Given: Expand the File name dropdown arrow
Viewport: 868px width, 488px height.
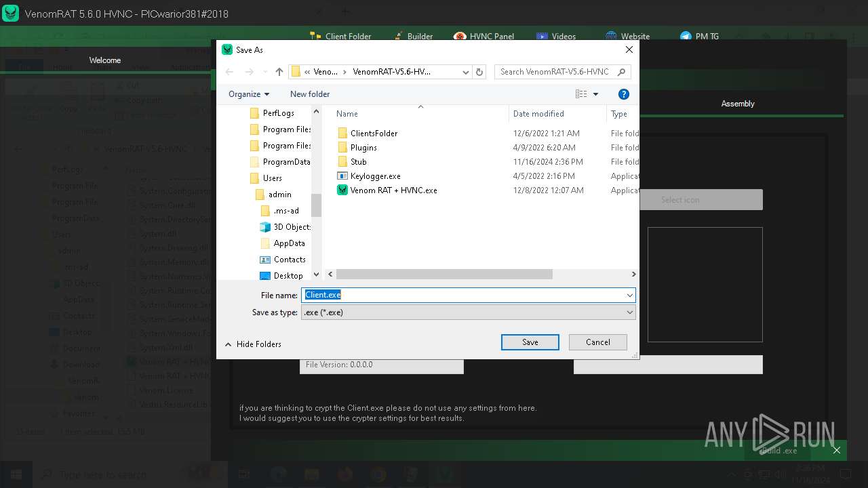Looking at the screenshot, I should 630,295.
